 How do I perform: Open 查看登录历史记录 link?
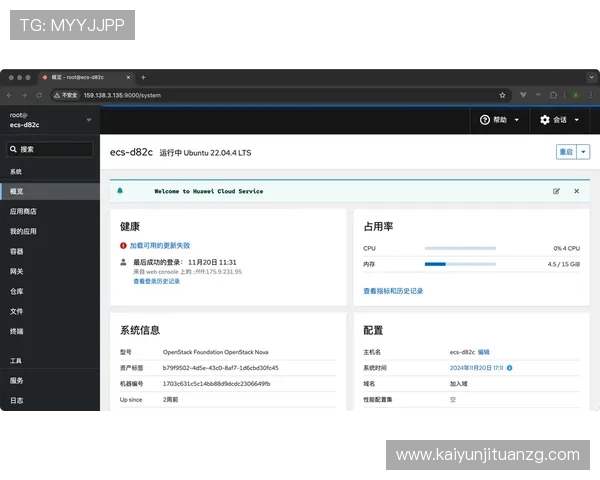(x=157, y=281)
